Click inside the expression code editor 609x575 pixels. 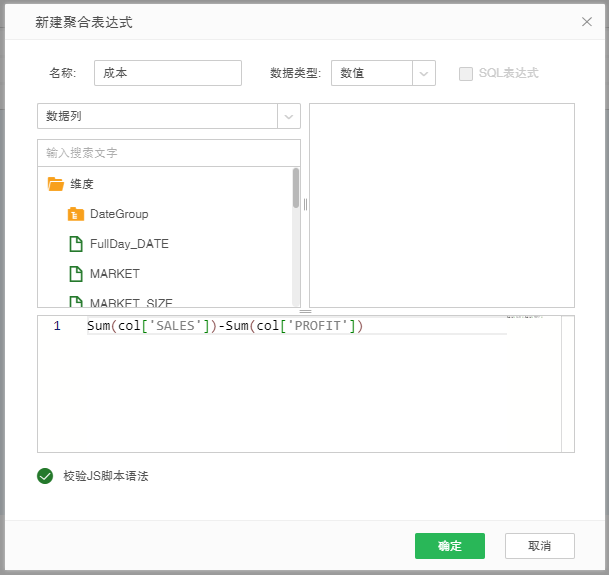[300, 400]
